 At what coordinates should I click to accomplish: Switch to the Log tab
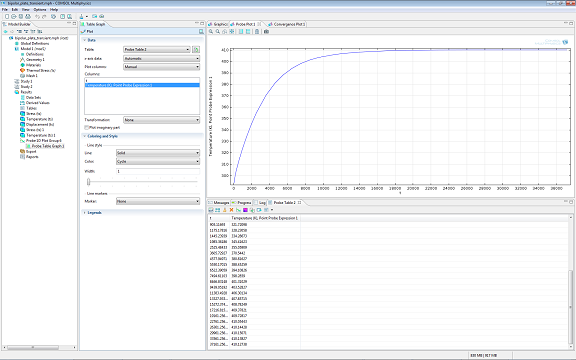tap(260, 203)
